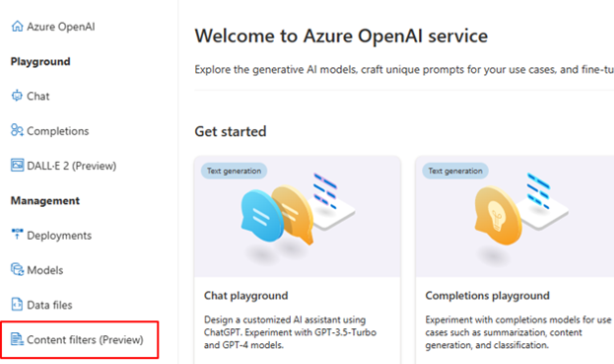Open the Completions playground card title

pos(488,296)
